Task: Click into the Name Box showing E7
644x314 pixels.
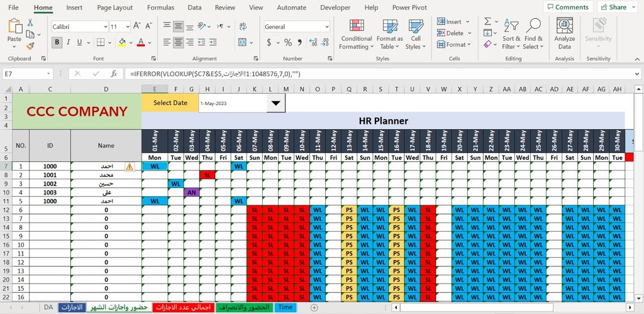Action: [x=28, y=74]
